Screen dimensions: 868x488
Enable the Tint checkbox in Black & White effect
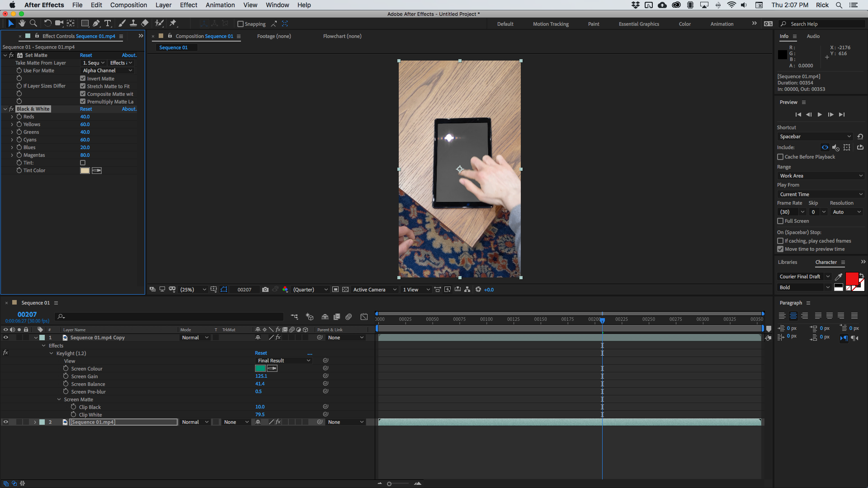[83, 163]
